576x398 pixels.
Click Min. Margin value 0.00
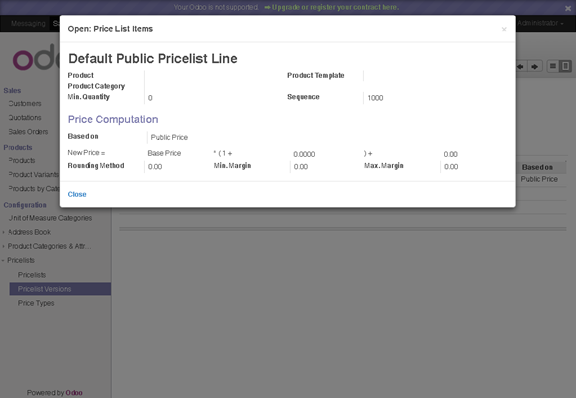(300, 166)
